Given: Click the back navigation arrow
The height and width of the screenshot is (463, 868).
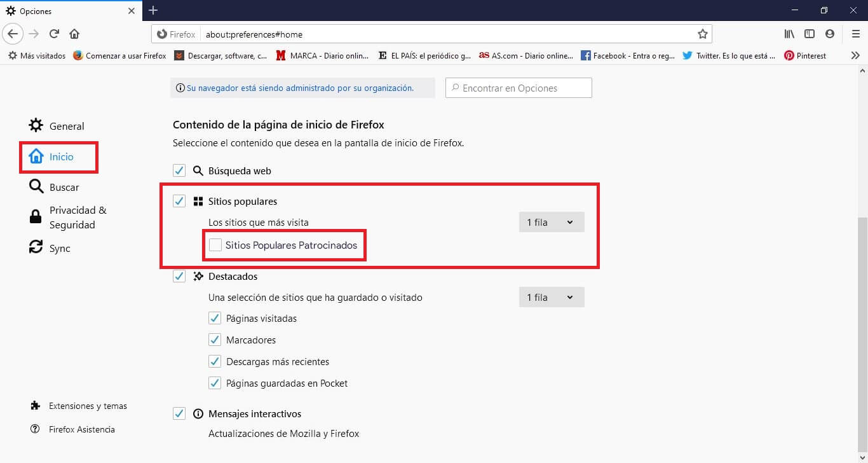Looking at the screenshot, I should pyautogui.click(x=13, y=34).
